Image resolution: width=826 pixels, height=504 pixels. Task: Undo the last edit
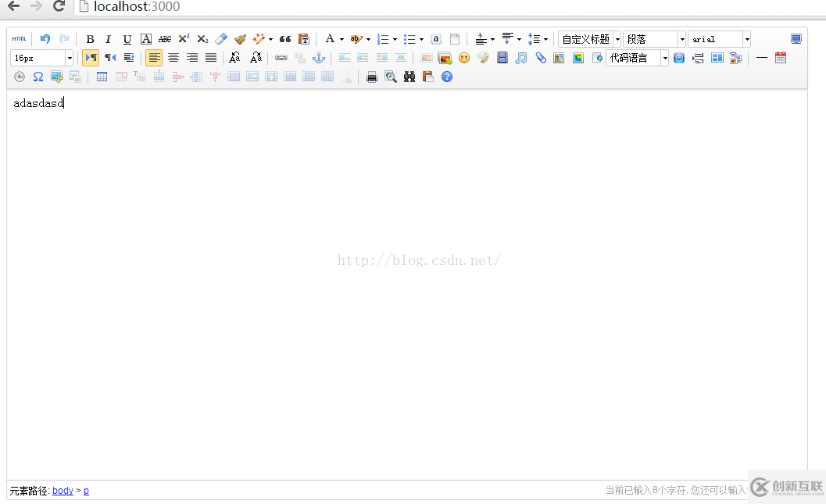[45, 39]
